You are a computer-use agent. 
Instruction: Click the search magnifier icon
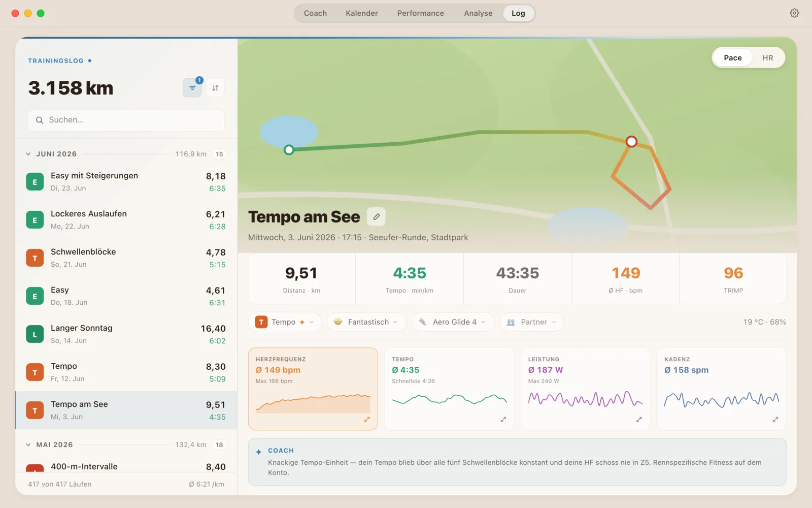tap(40, 120)
